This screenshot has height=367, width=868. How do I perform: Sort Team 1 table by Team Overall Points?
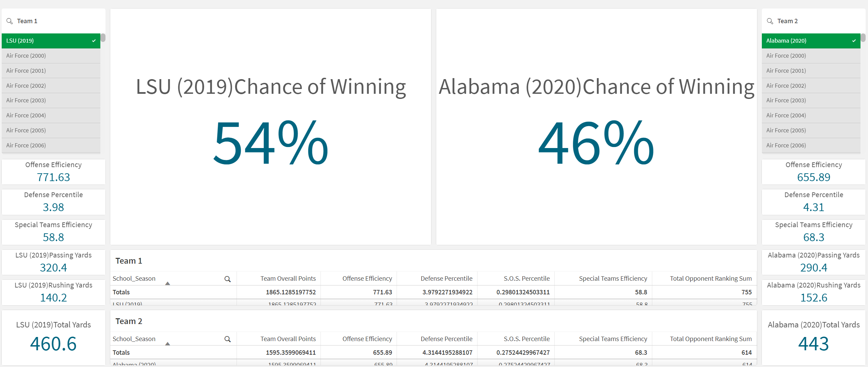tap(288, 279)
